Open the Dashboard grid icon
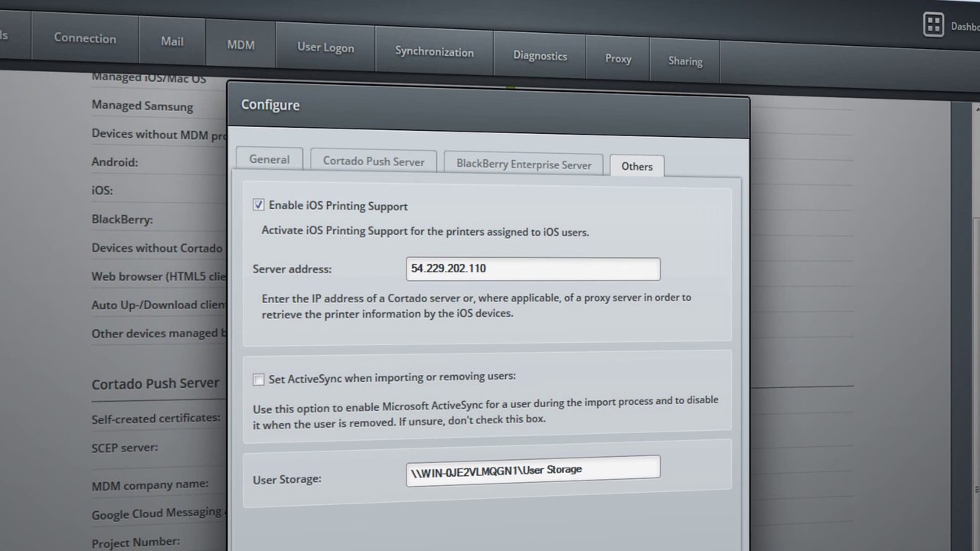Image resolution: width=980 pixels, height=551 pixels. (x=933, y=24)
